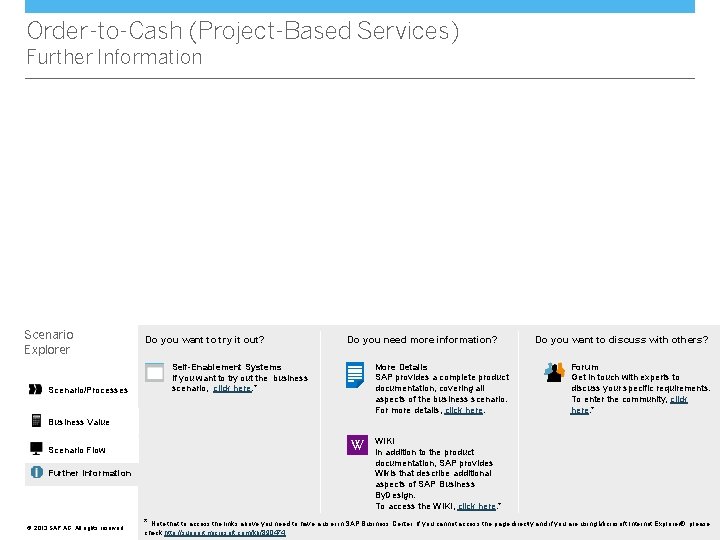Click the 'WIKI' heading text
The width and height of the screenshot is (720, 540).
tap(384, 441)
